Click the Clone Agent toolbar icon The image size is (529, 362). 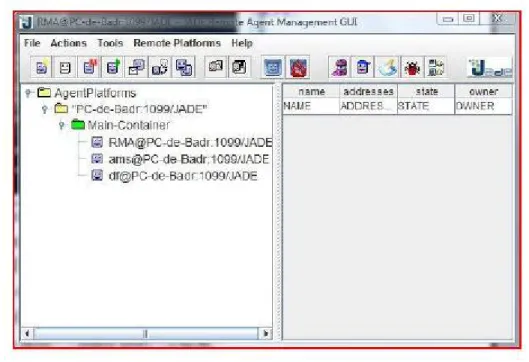tap(184, 67)
